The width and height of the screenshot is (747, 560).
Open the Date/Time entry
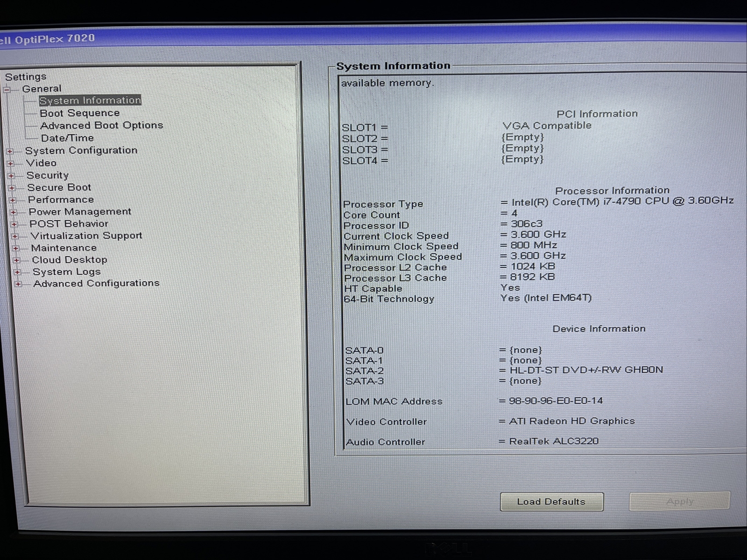pos(67,138)
